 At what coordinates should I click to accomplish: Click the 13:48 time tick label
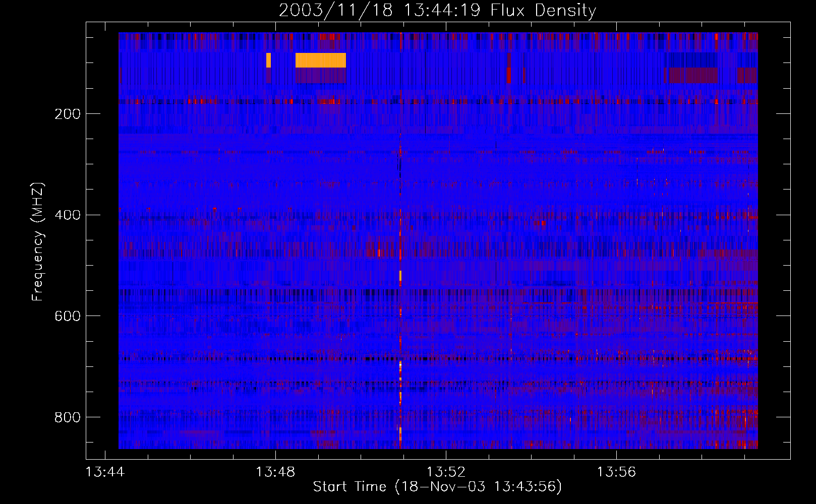(275, 472)
